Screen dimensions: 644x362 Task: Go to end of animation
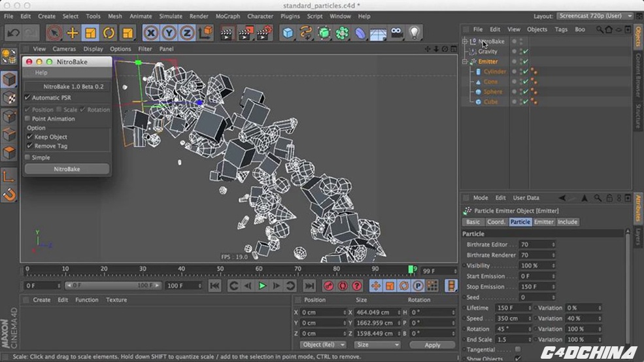309,286
